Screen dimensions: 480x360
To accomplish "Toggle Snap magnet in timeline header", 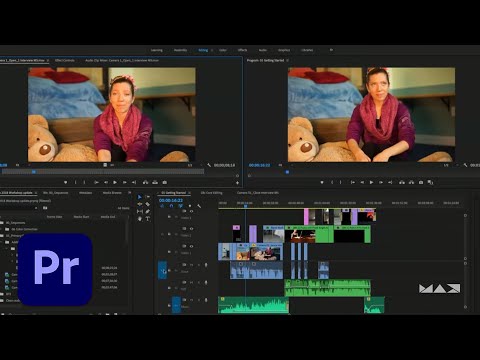I will coord(171,206).
